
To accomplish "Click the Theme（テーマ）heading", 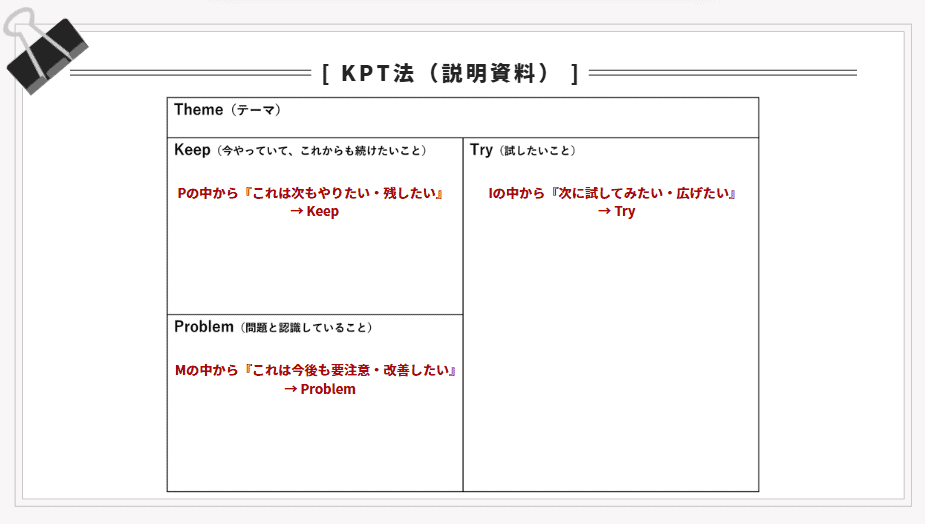I will click(227, 109).
